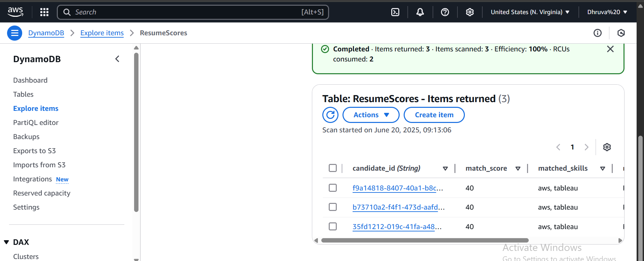Open Dashboard in the sidebar
Image resolution: width=644 pixels, height=261 pixels.
(x=30, y=80)
